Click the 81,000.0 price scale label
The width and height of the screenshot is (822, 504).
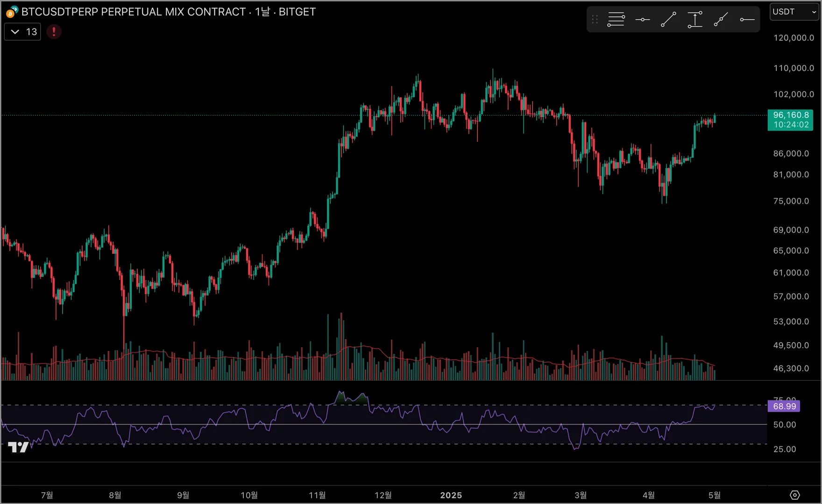tap(791, 175)
